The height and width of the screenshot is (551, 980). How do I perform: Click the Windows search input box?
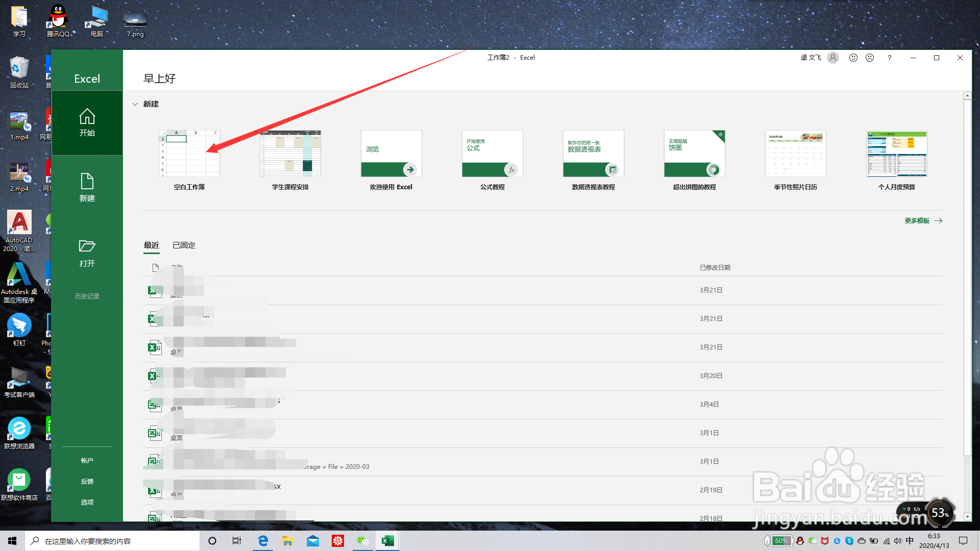(x=112, y=541)
